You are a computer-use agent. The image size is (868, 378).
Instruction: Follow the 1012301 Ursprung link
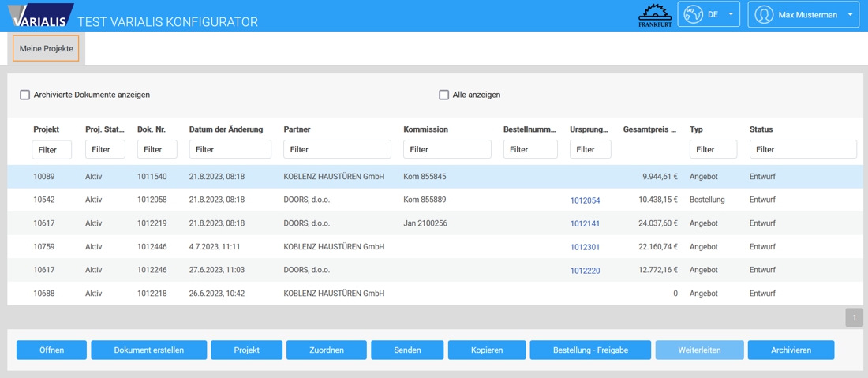pyautogui.click(x=585, y=247)
